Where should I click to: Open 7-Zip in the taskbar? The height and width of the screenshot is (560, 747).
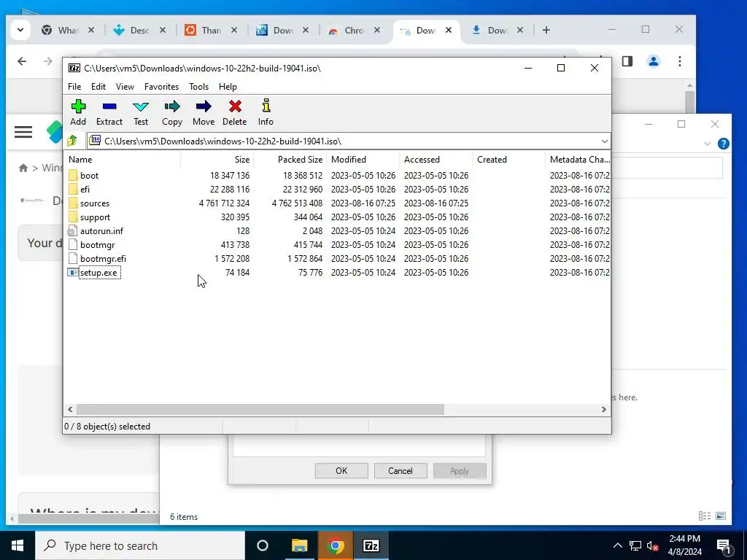coord(371,545)
